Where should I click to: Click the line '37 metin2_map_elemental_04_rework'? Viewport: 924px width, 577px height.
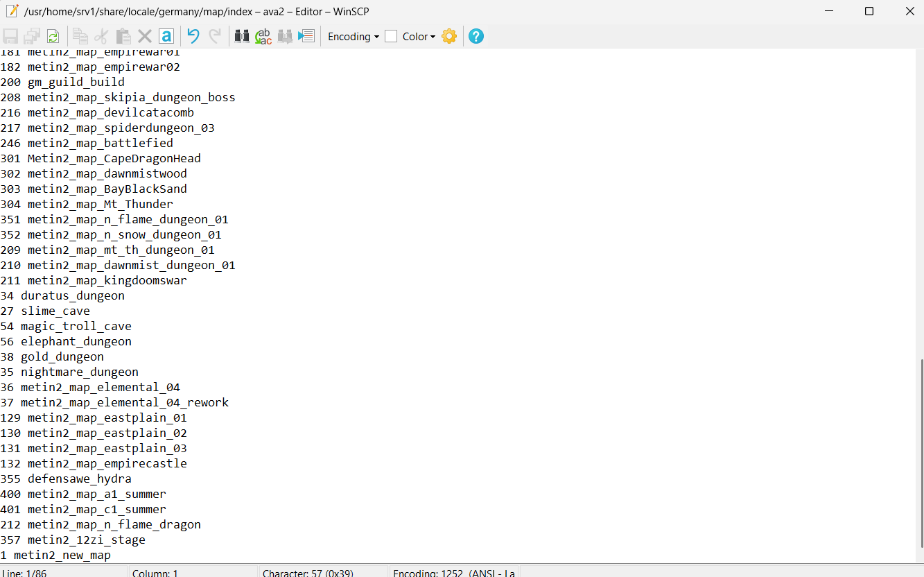(x=114, y=402)
